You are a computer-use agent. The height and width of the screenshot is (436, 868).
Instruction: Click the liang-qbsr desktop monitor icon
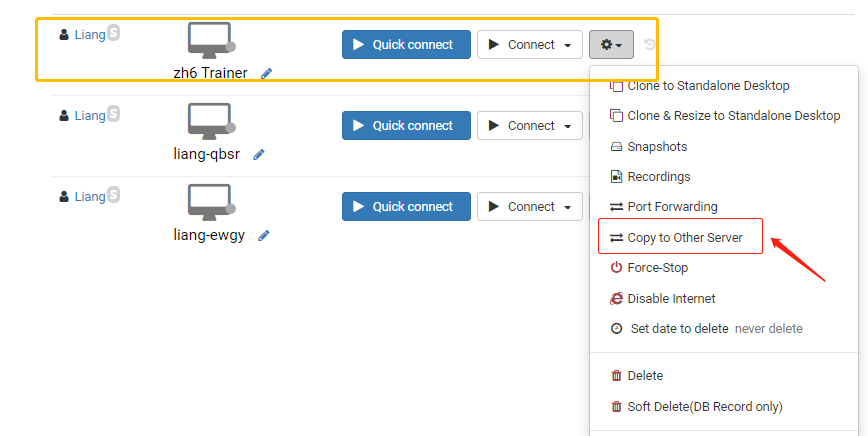[x=211, y=121]
